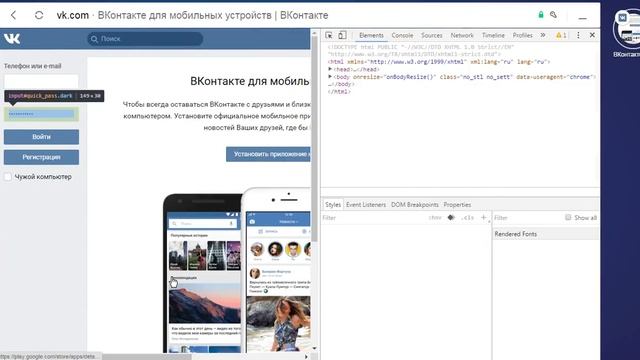Click the magnifier icon in the VK search box
Screen dimensions: 640x360
(94, 39)
